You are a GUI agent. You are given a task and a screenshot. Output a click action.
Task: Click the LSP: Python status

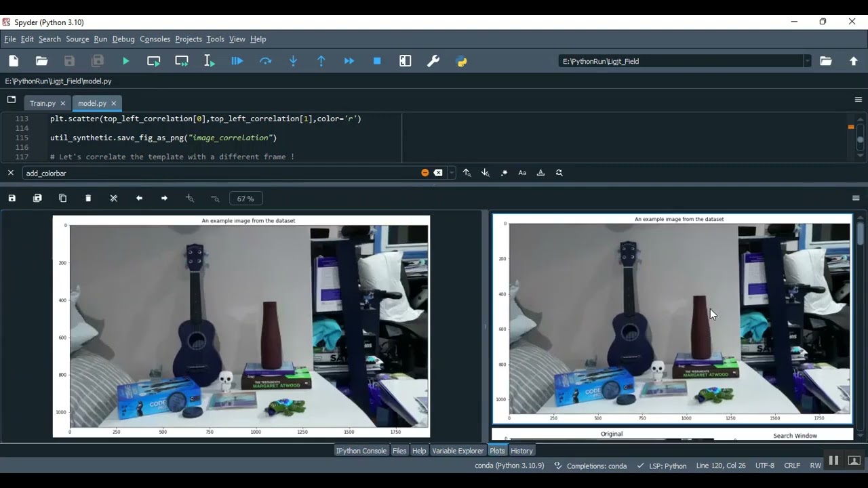pos(662,466)
